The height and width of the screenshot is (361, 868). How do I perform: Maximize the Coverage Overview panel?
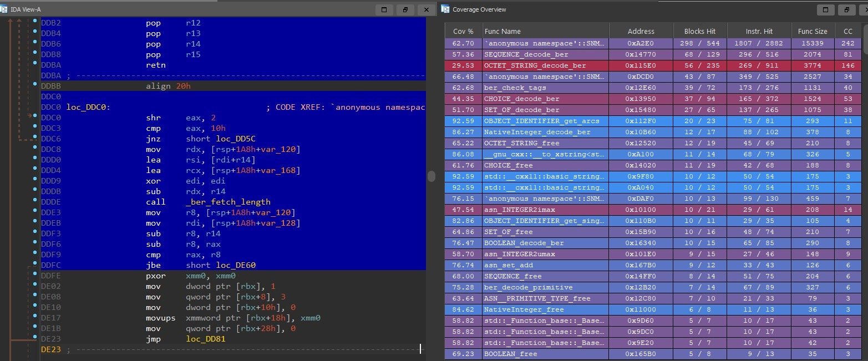click(x=825, y=9)
